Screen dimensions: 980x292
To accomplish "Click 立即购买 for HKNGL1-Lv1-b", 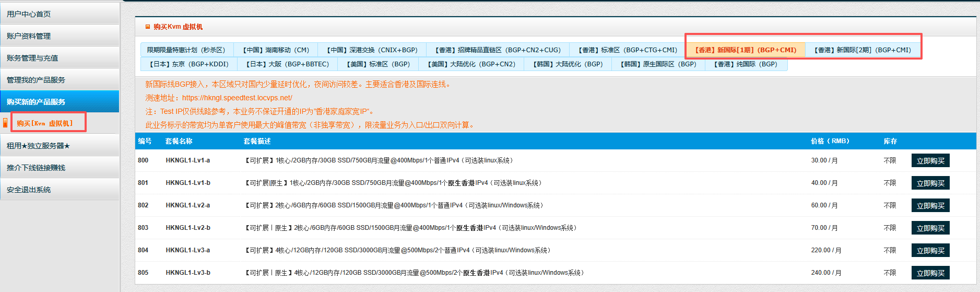I will coord(930,183).
